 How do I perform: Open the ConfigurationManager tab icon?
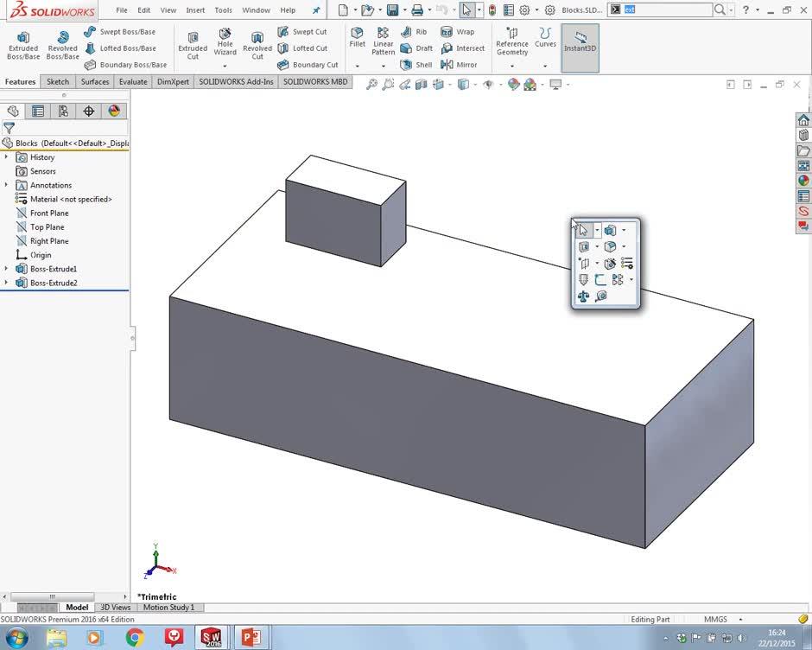click(63, 111)
